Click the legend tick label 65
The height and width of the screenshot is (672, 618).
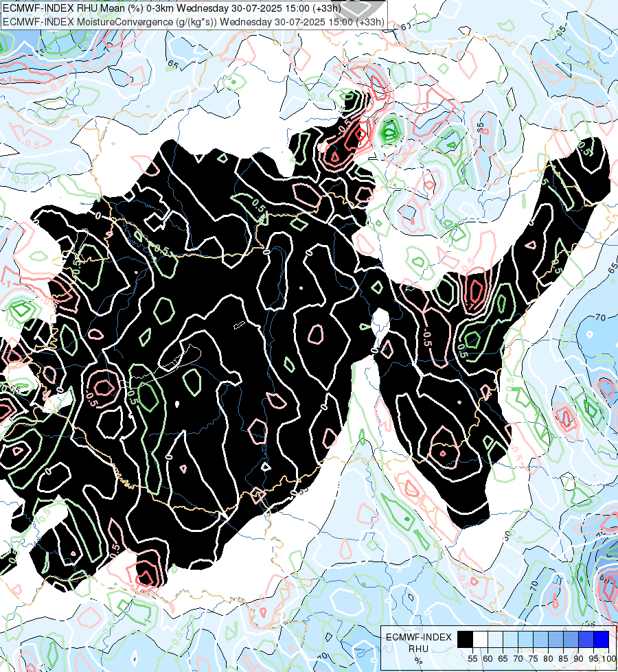coord(503,659)
